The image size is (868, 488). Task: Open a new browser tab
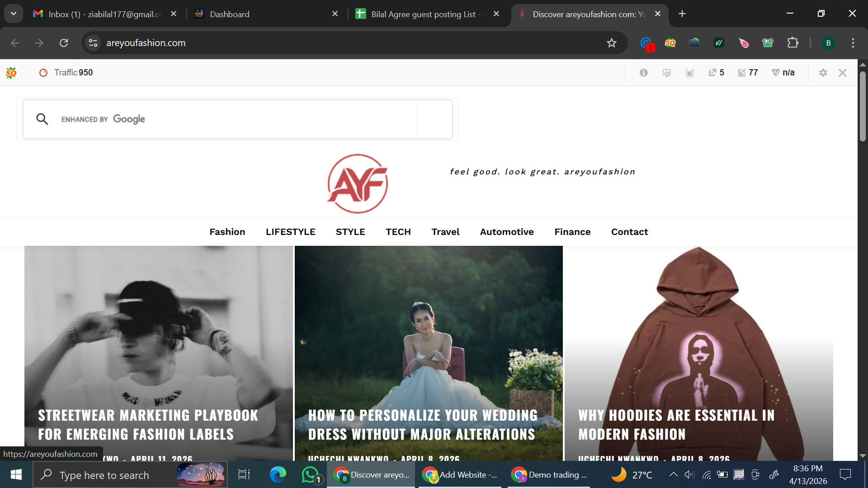coord(682,14)
